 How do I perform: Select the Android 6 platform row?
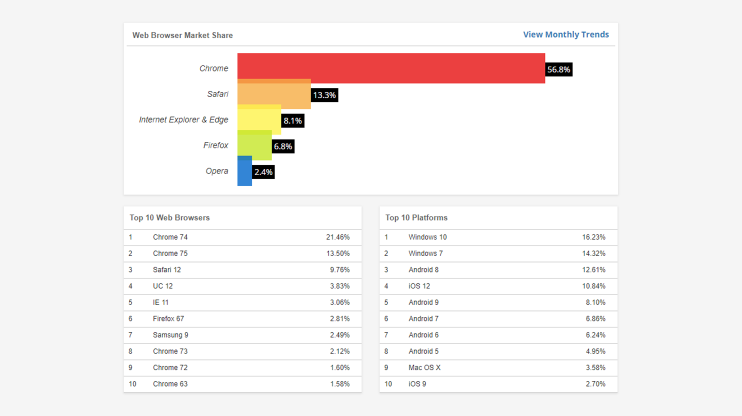(498, 335)
